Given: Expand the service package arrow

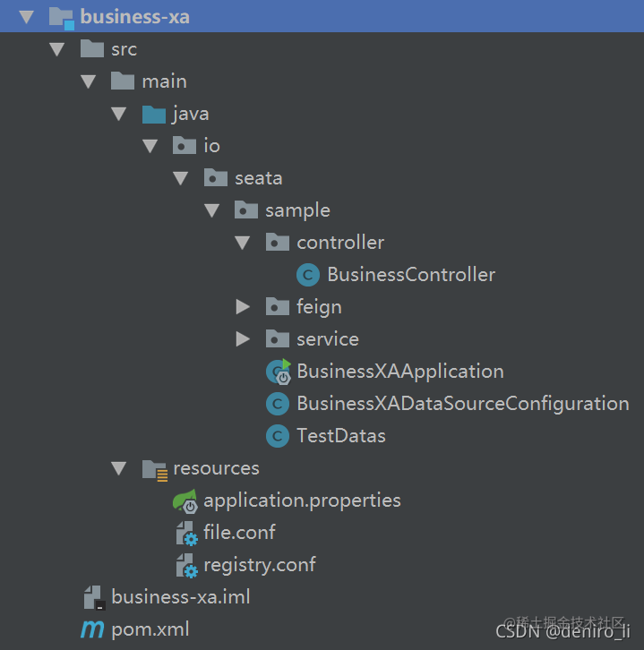Looking at the screenshot, I should tap(243, 339).
